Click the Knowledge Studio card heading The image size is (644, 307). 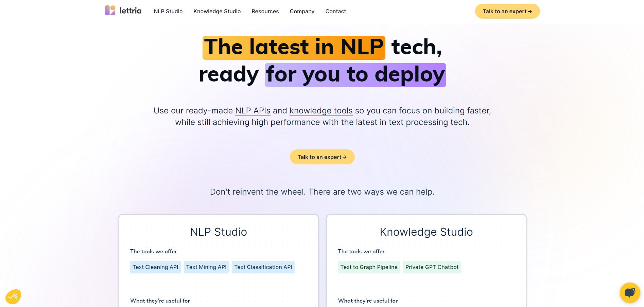pos(426,232)
